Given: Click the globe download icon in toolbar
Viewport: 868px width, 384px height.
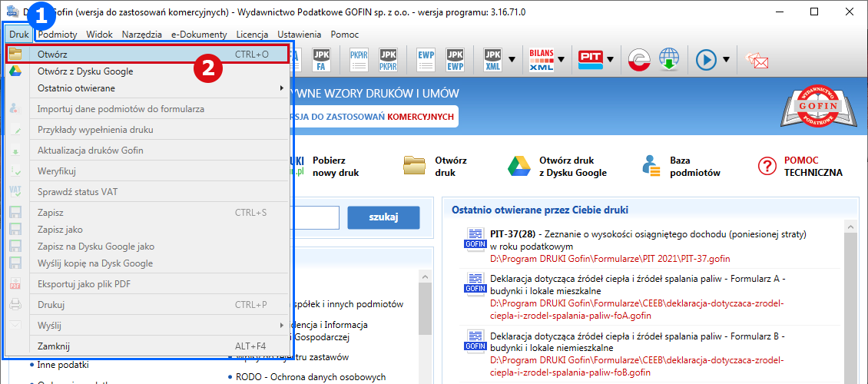Looking at the screenshot, I should click(x=669, y=58).
